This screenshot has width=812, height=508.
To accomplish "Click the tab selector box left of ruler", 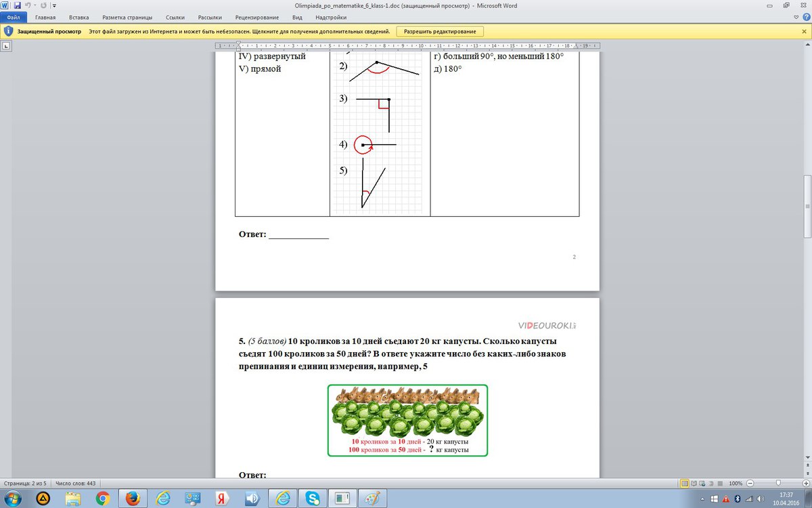I will pos(5,46).
